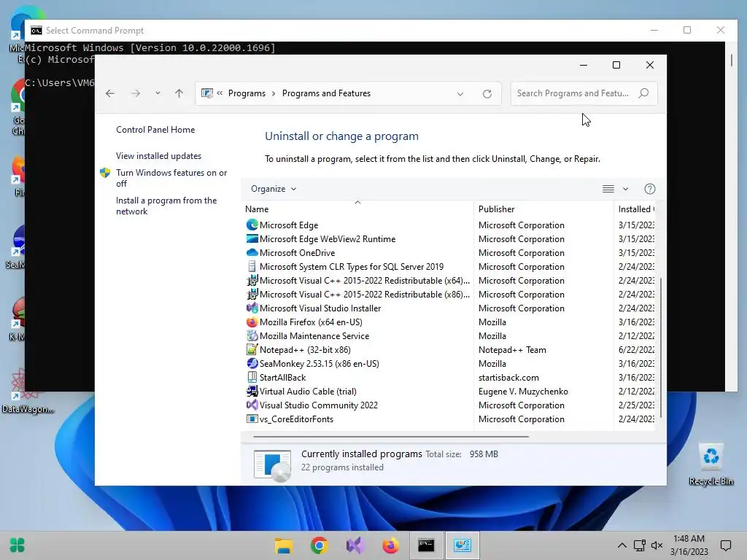Click the startisback.com publisher cell
747x560 pixels.
click(x=508, y=378)
